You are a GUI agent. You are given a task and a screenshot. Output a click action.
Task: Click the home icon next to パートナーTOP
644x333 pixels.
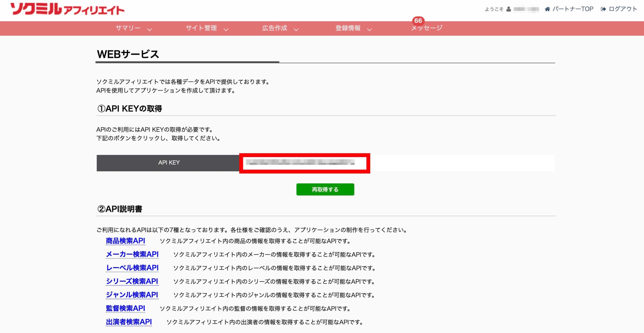point(547,9)
